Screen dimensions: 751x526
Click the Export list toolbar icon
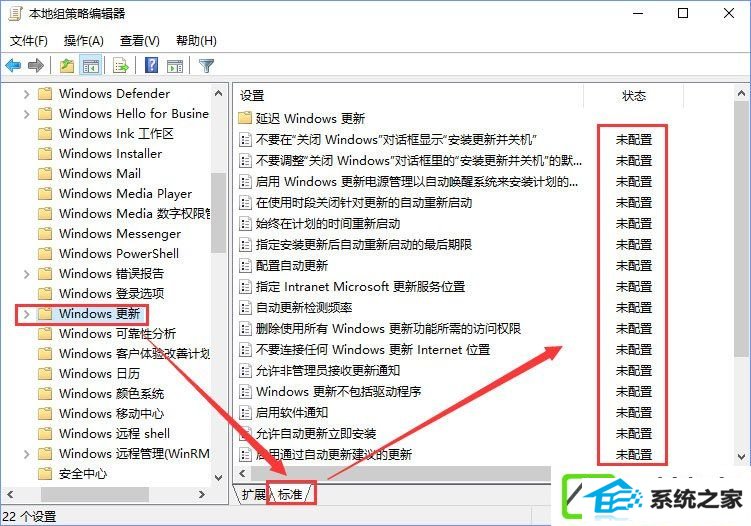tap(121, 65)
